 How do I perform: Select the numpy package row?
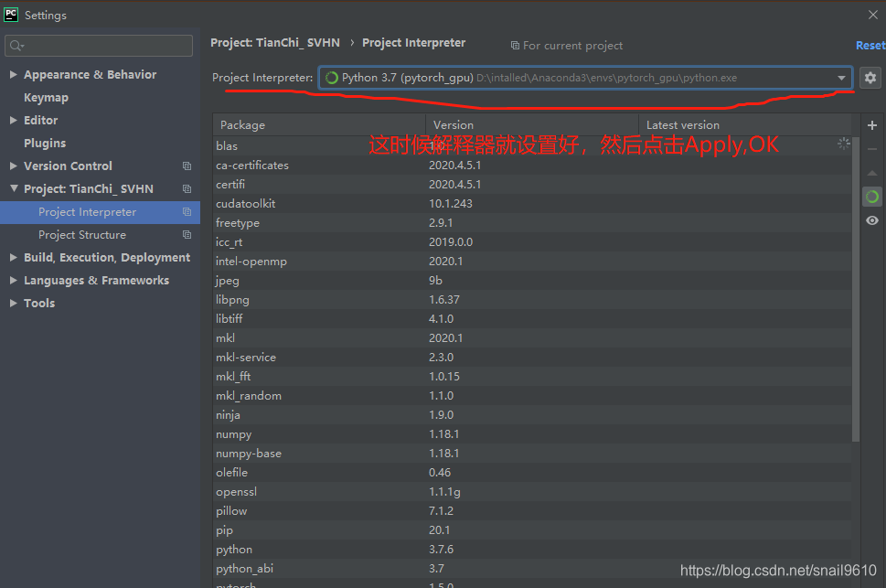(532, 434)
